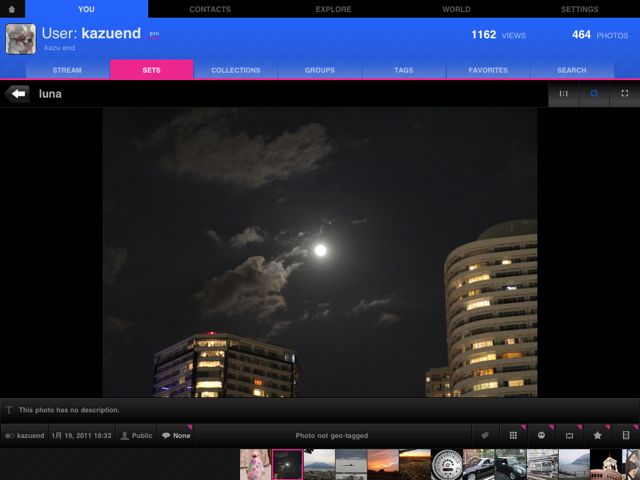Click the device icon in bottom bar

tap(626, 436)
